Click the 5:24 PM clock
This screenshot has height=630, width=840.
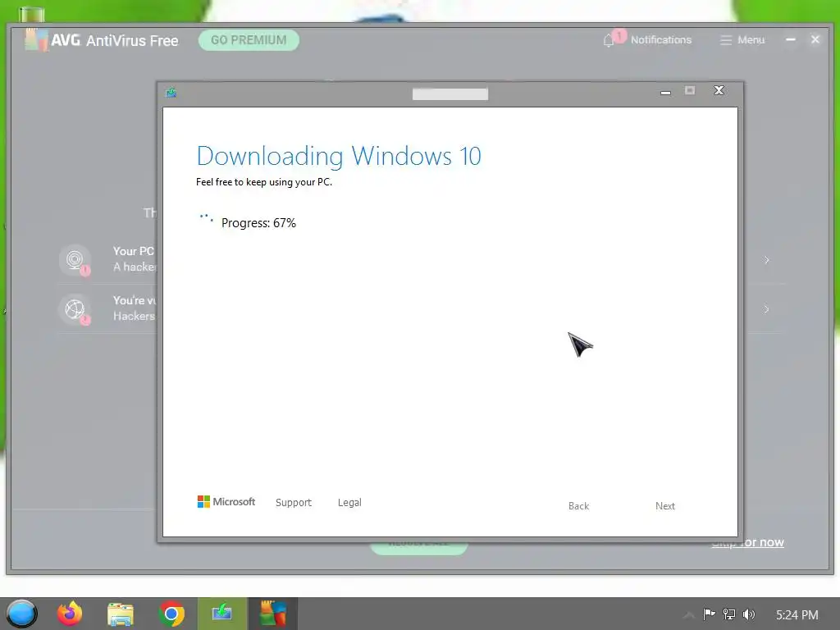[x=797, y=614]
